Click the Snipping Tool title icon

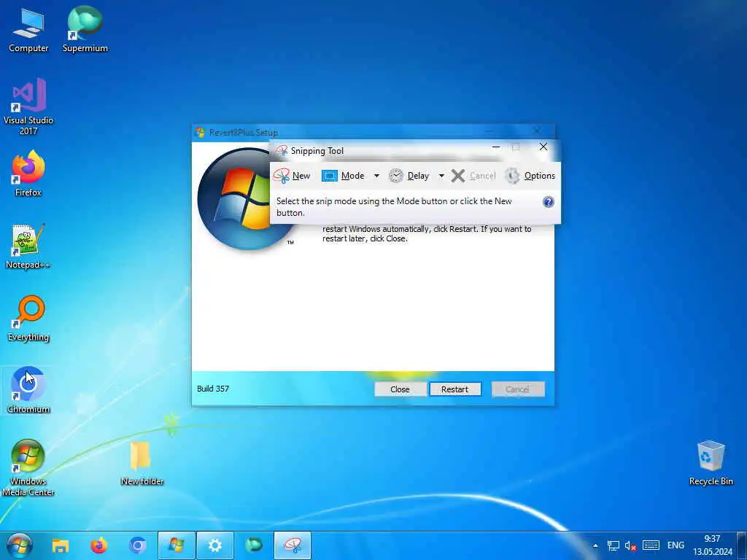(282, 151)
